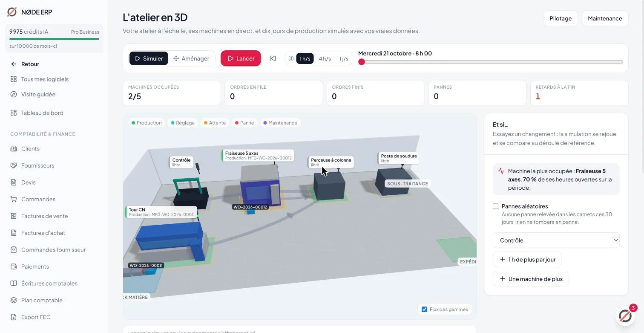The width and height of the screenshot is (644, 333).
Task: Click the Export FEC file icon
Action: pyautogui.click(x=14, y=317)
